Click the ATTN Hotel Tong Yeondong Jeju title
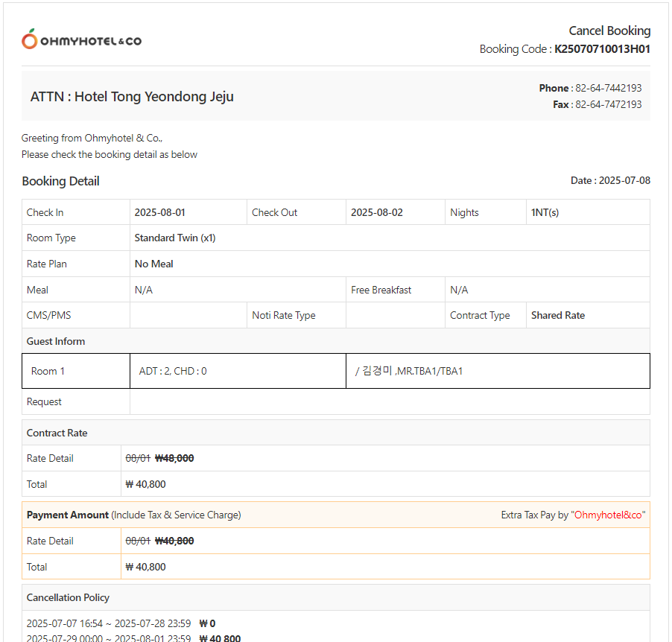Screen dimensions: 672x642 [132, 97]
